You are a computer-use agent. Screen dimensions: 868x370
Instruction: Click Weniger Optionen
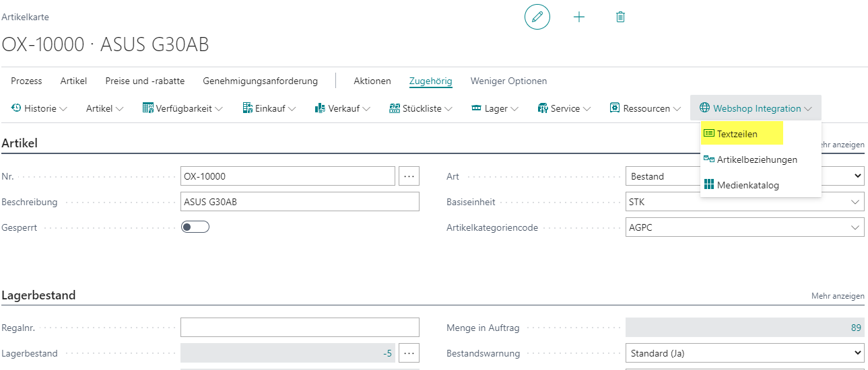pos(508,81)
